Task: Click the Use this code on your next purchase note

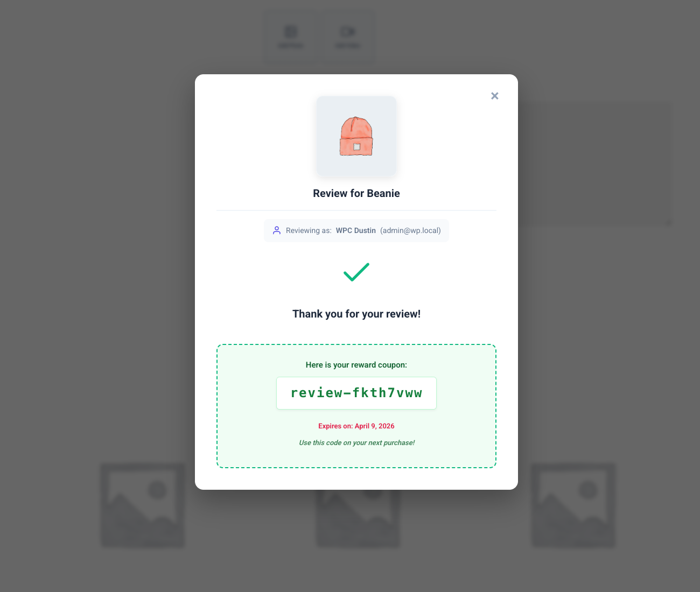Action: pos(356,442)
